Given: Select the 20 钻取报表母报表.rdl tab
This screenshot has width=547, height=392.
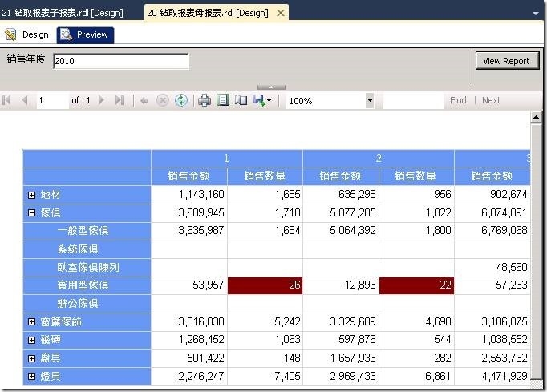Looking at the screenshot, I should (208, 13).
